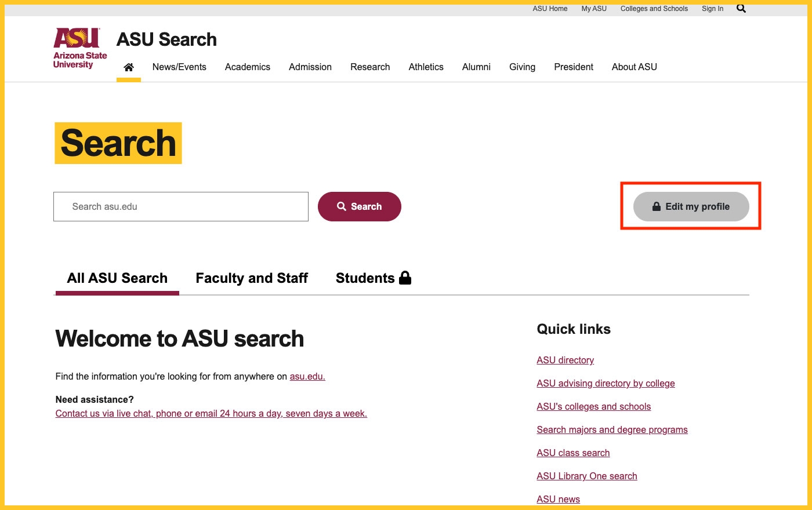Open Search majors and degree programs link

pyautogui.click(x=612, y=430)
